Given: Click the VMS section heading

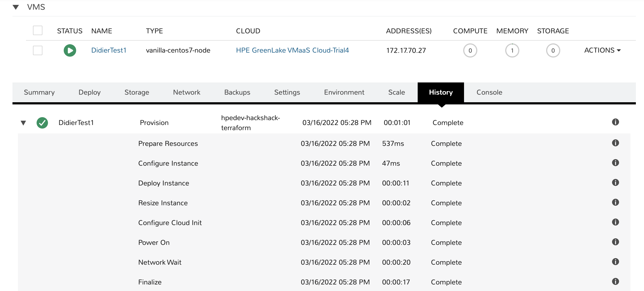Looking at the screenshot, I should tap(36, 7).
